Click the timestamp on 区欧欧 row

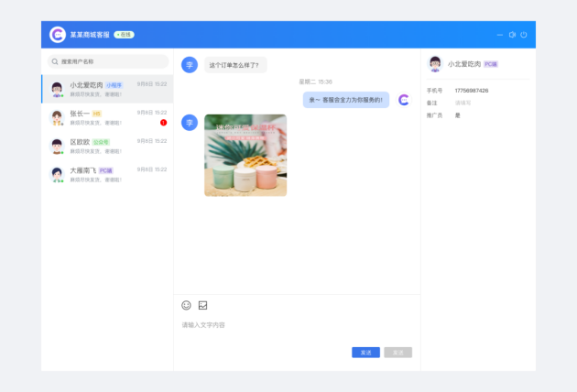pyautogui.click(x=152, y=141)
